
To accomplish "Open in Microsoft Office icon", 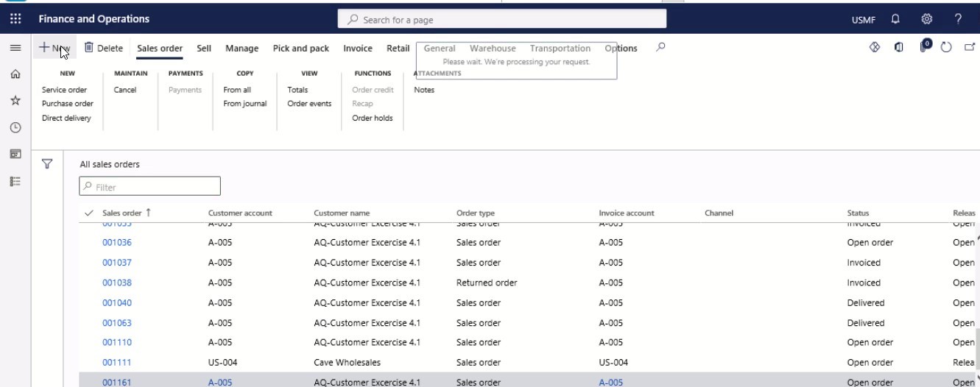I will (x=899, y=47).
